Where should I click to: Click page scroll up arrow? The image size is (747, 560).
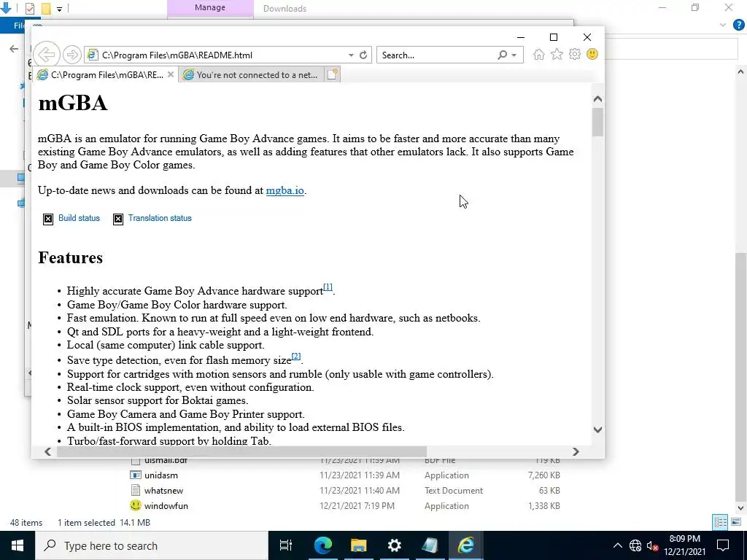pos(598,99)
